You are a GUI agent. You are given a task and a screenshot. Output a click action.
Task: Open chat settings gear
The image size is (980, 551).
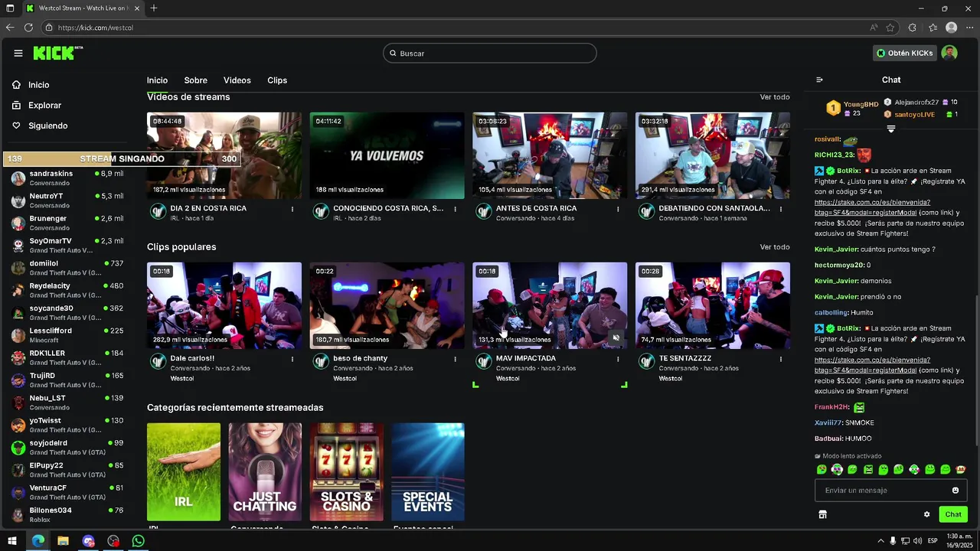(x=926, y=514)
